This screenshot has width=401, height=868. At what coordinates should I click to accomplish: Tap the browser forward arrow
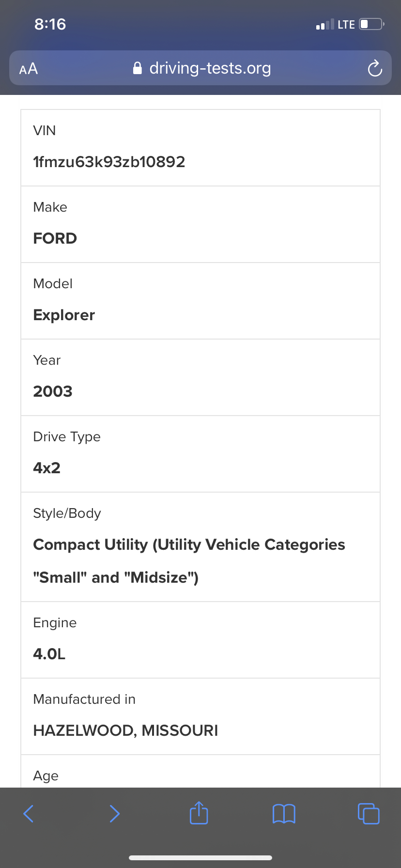coord(114,813)
